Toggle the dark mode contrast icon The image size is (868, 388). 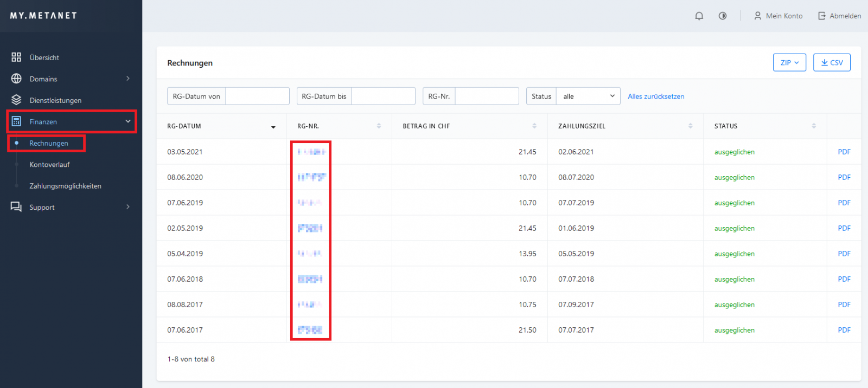723,16
